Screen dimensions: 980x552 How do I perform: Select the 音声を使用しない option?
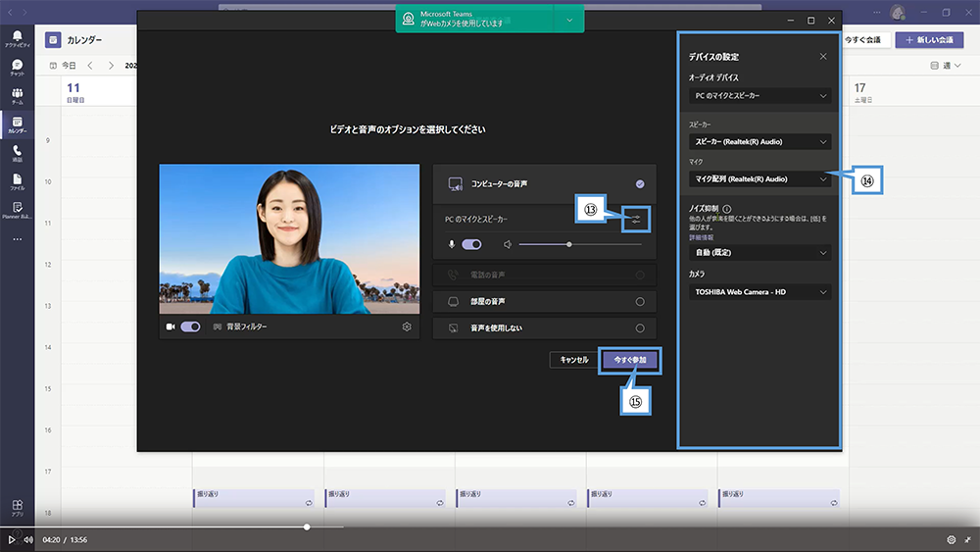tap(640, 328)
